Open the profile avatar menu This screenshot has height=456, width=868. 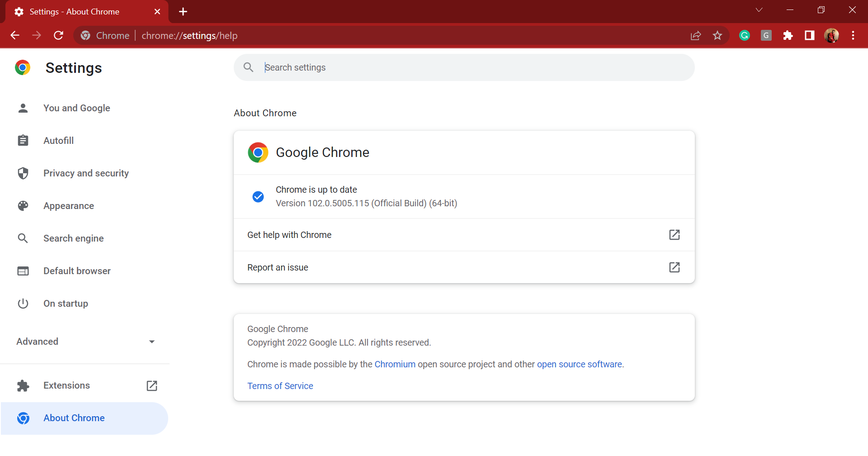[831, 35]
